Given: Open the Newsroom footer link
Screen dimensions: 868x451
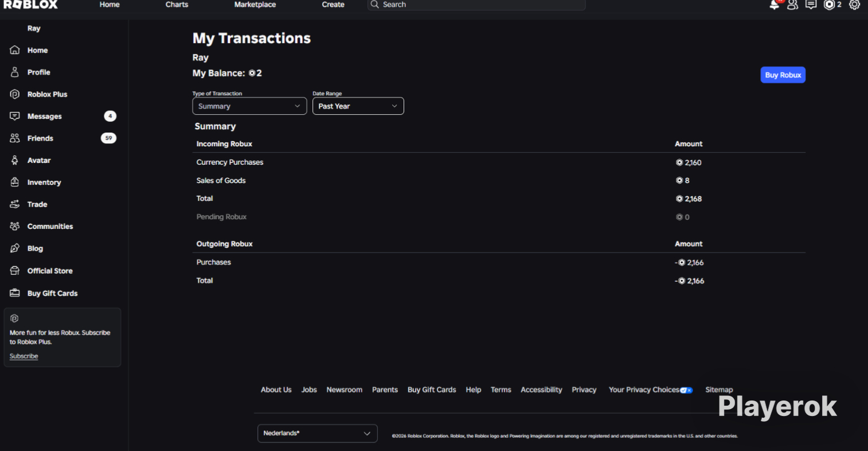Looking at the screenshot, I should click(345, 390).
